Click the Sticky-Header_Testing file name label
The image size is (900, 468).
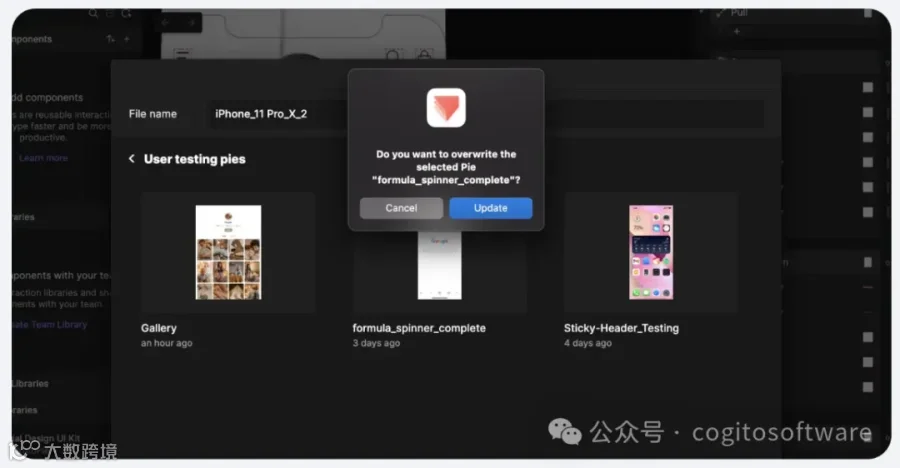[621, 328]
